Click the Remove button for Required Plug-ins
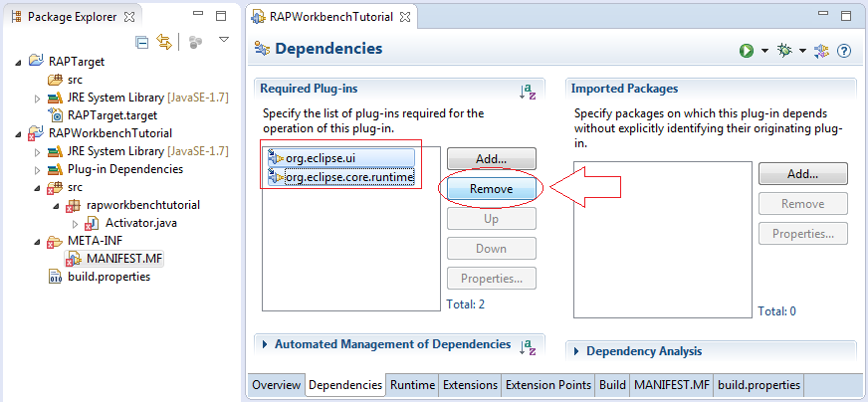868x402 pixels. [x=492, y=189]
